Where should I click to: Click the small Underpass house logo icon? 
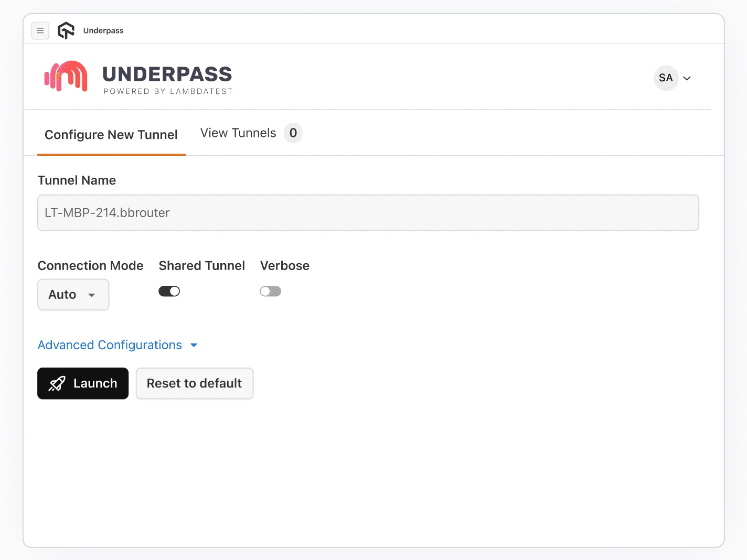[66, 30]
